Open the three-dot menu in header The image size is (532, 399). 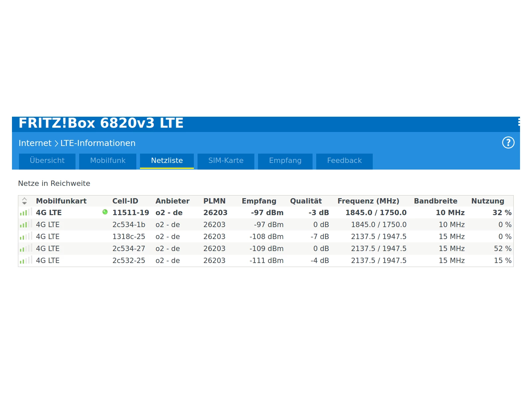coord(519,122)
